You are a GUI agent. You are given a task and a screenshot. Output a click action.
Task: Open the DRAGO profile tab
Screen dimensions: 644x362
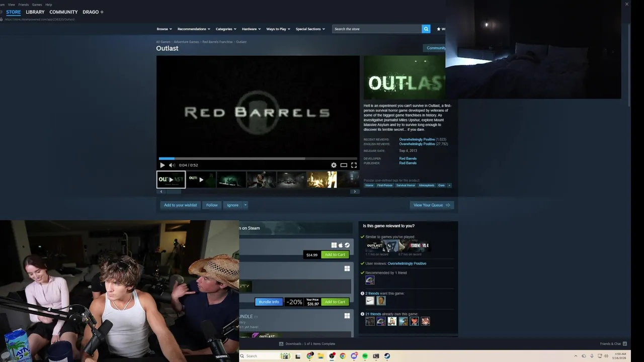point(93,12)
